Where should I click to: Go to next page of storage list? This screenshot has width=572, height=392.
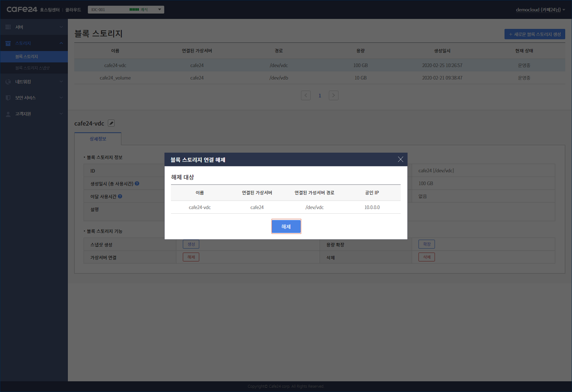(333, 95)
